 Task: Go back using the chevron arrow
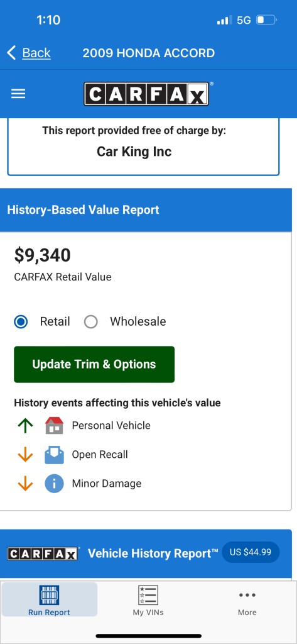pyautogui.click(x=11, y=53)
